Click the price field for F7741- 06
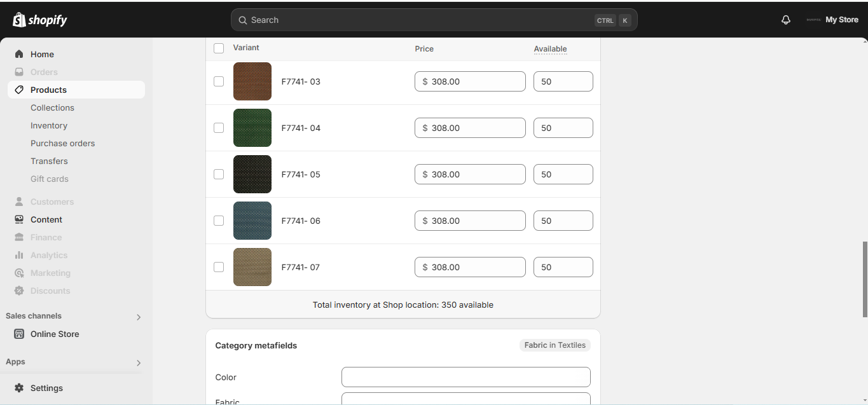The width and height of the screenshot is (868, 405). pos(470,221)
